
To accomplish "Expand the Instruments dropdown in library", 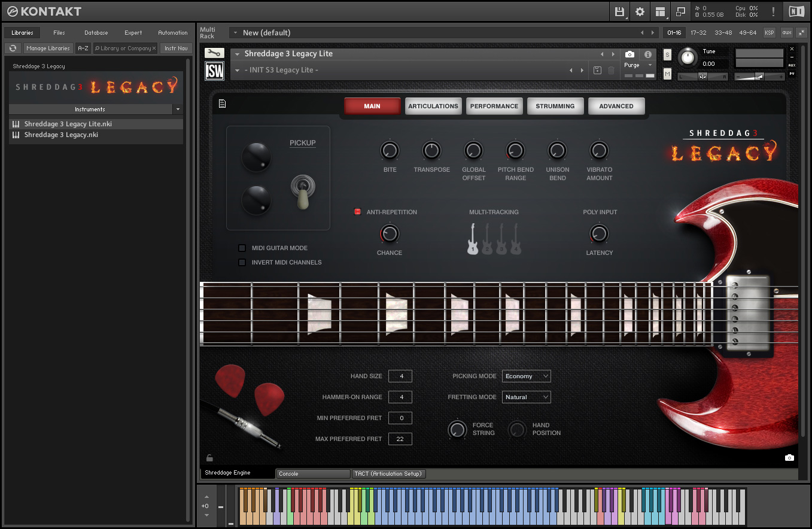I will (x=178, y=110).
